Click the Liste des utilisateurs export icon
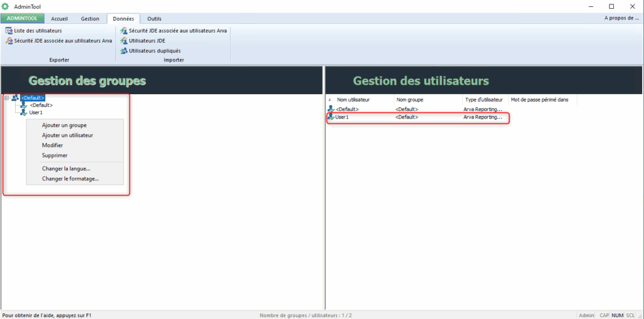This screenshot has width=644, height=319. (x=9, y=31)
